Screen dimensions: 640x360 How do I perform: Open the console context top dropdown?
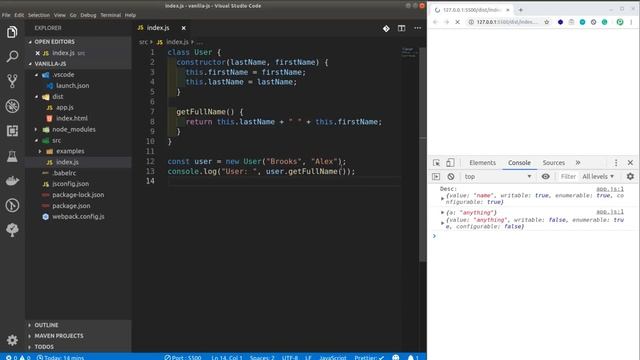(498, 177)
